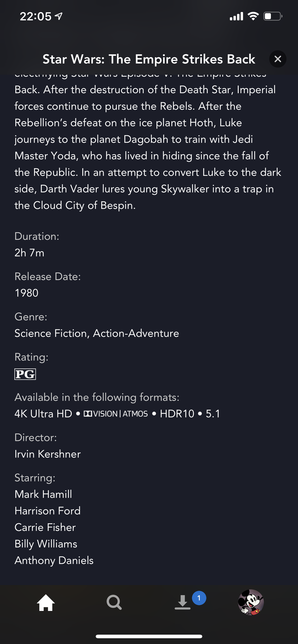Screen dimensions: 298x644
Task: Tap the cellular signal bars
Action: [236, 16]
